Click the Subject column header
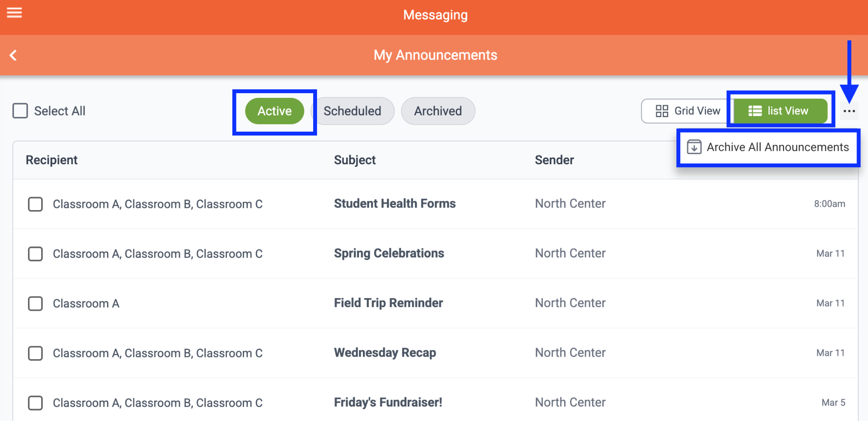 tap(355, 160)
